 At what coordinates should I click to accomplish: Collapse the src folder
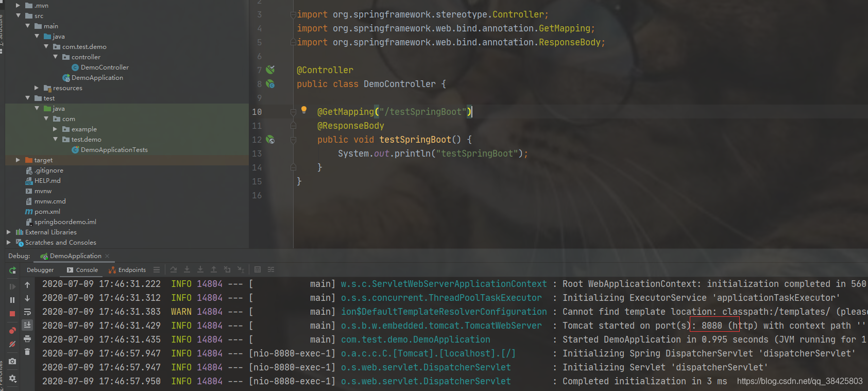[x=19, y=15]
